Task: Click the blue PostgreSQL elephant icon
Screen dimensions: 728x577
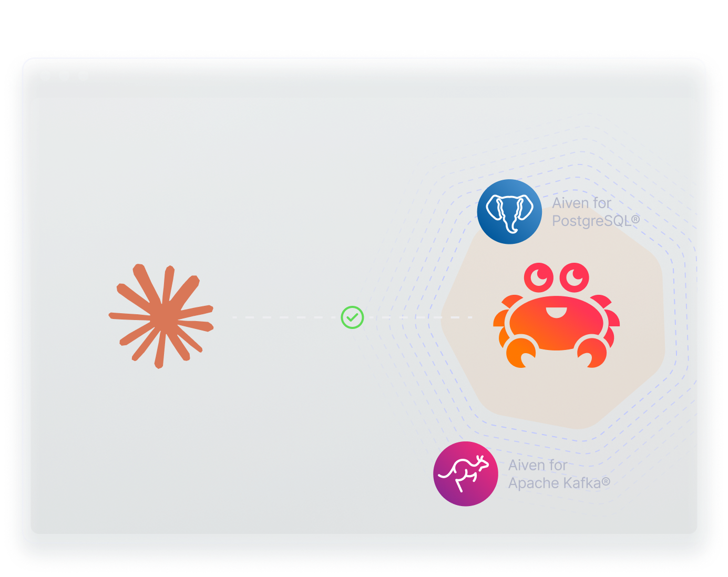Action: (x=509, y=212)
